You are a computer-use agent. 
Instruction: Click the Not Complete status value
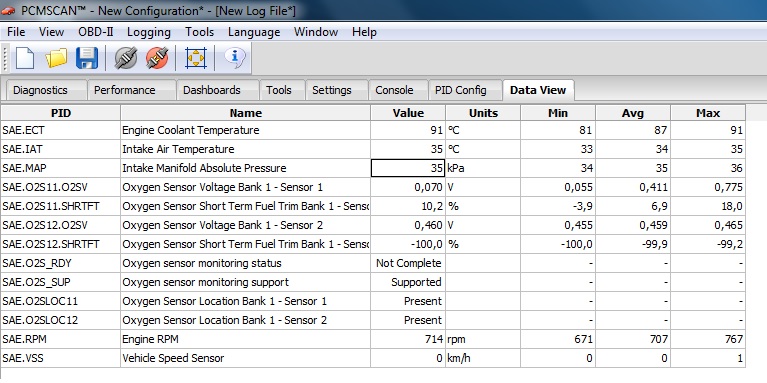[408, 263]
